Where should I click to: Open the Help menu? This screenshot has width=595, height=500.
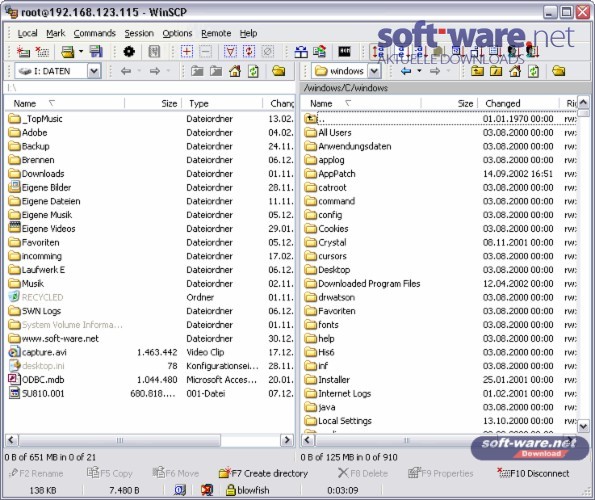click(248, 33)
